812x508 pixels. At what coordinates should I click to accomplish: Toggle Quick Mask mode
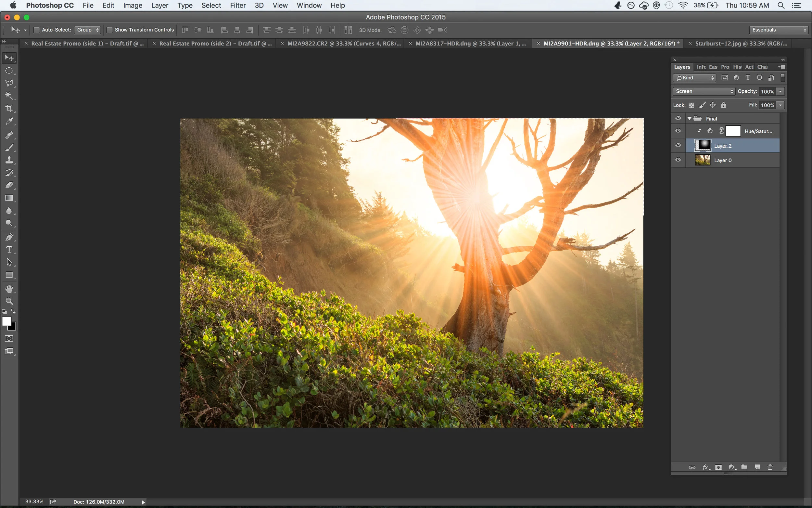pyautogui.click(x=9, y=339)
